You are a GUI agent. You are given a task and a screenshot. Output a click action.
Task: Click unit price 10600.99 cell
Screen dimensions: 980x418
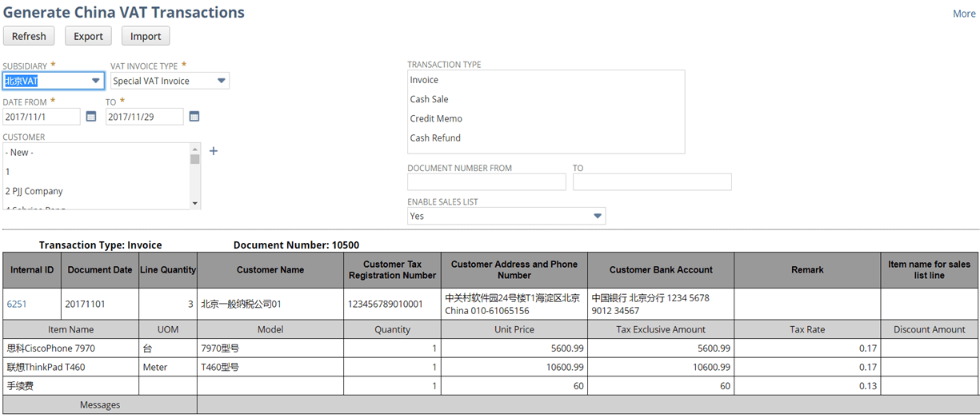tap(514, 368)
